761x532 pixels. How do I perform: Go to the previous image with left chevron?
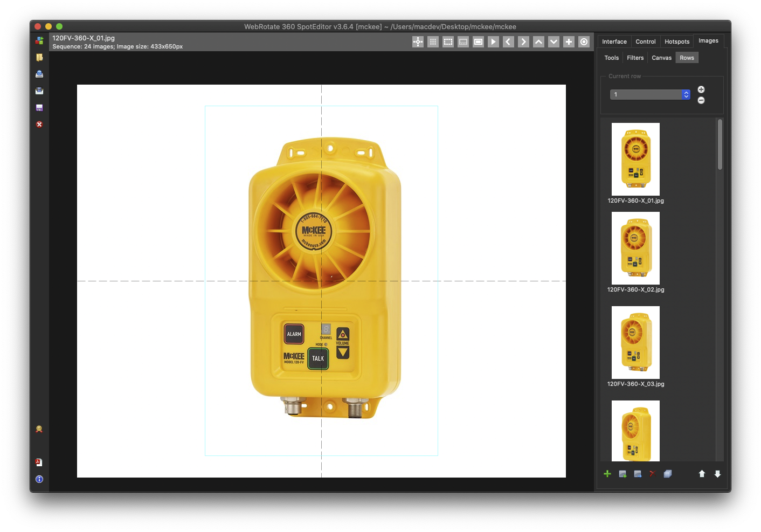(x=508, y=42)
